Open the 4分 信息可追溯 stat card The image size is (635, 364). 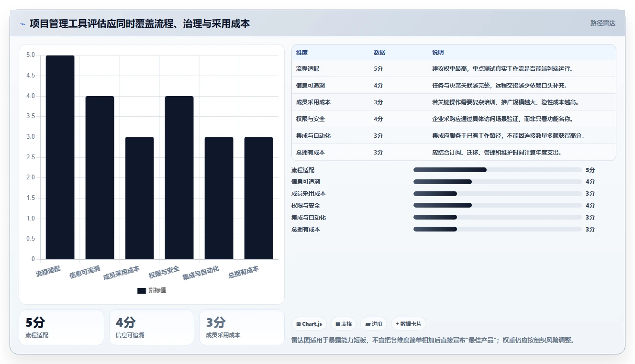pos(152,327)
